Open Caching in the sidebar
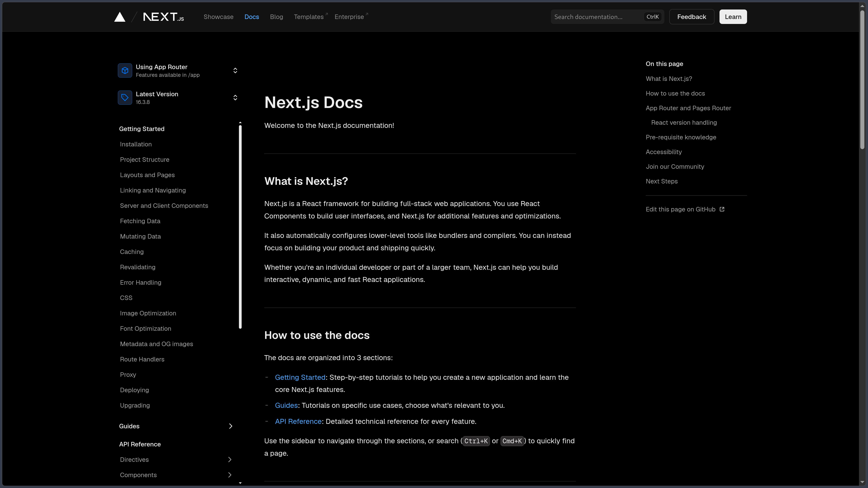868x488 pixels. click(132, 252)
